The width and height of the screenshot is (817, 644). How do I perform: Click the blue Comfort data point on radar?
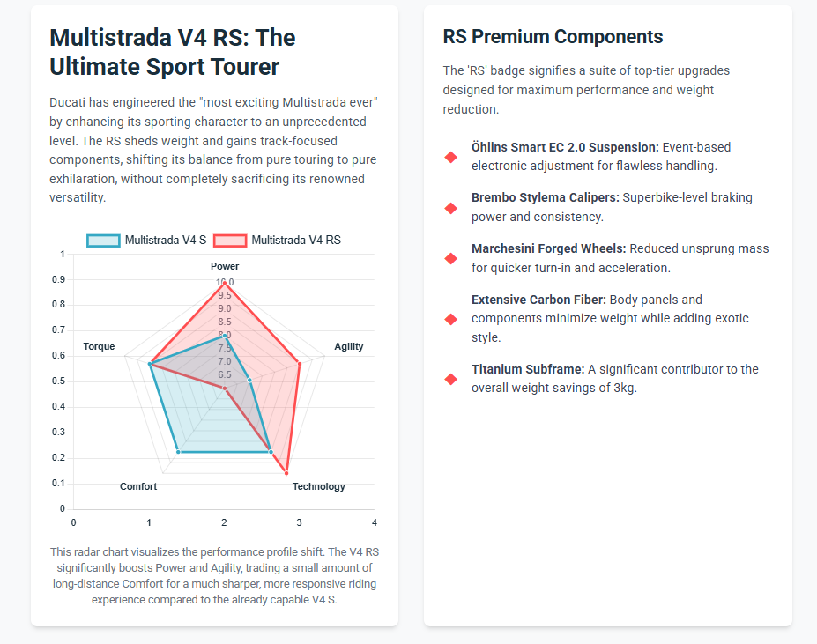[x=178, y=452]
